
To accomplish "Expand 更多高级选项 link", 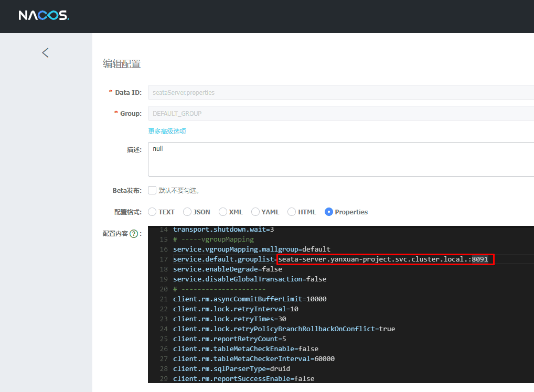I will (x=167, y=132).
